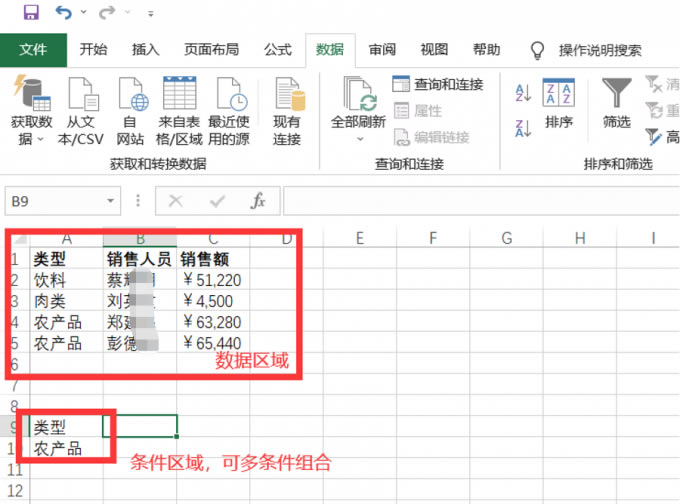Screen dimensions: 680x504
Task: Switch to the 视图 tab
Action: coord(434,50)
